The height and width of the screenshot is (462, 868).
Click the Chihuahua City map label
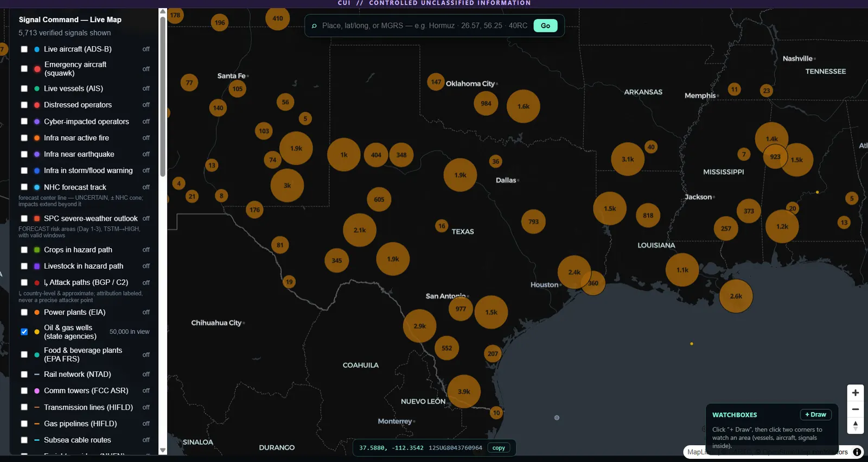click(x=216, y=322)
